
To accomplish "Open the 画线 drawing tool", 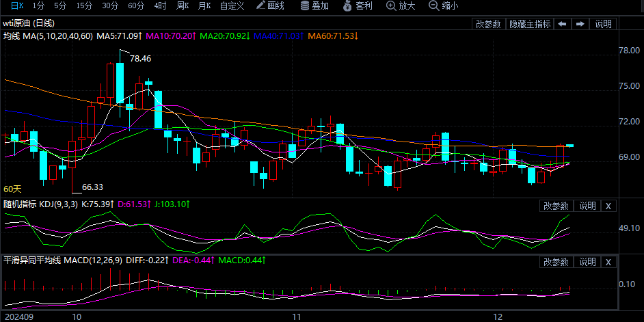I will click(270, 6).
